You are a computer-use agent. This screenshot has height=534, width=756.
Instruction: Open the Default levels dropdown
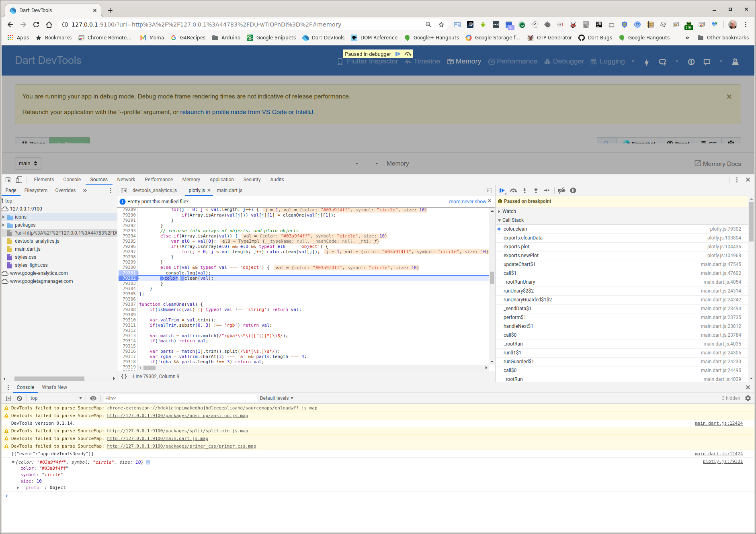[277, 398]
